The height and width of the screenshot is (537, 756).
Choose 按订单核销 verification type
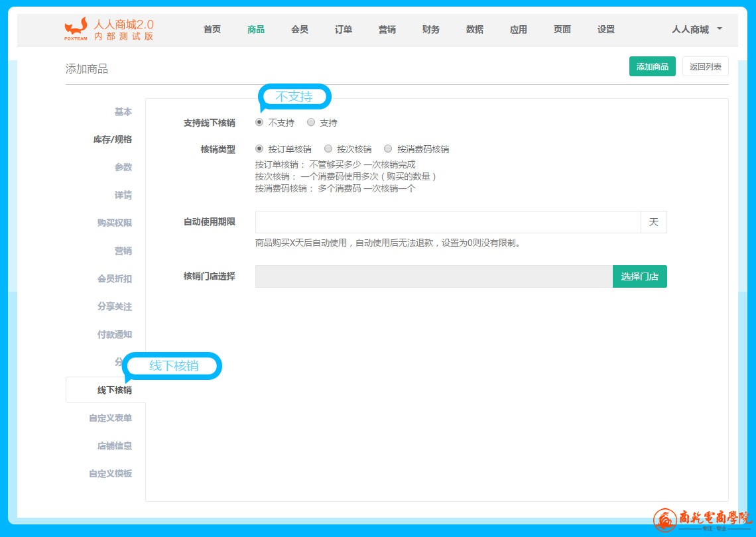coord(259,149)
